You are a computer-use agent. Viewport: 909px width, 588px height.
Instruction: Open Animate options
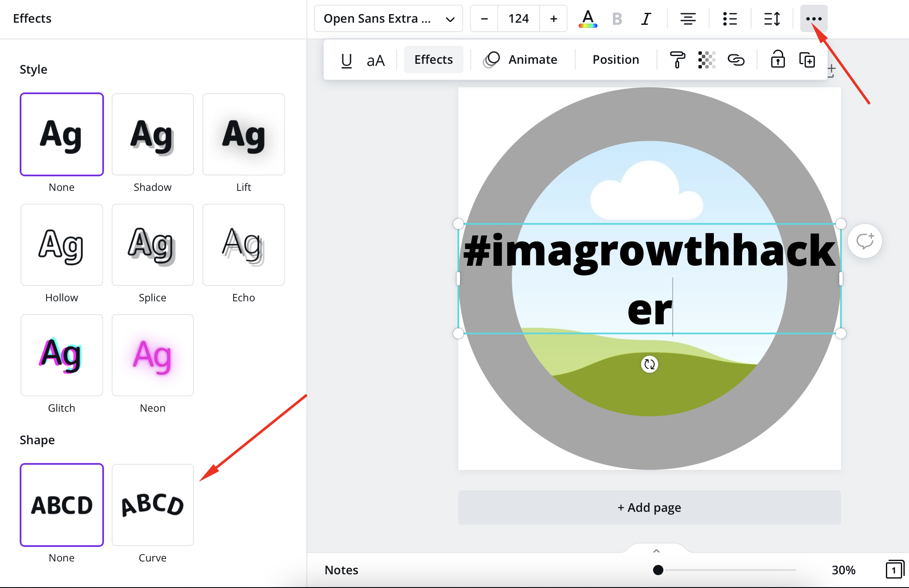(520, 59)
